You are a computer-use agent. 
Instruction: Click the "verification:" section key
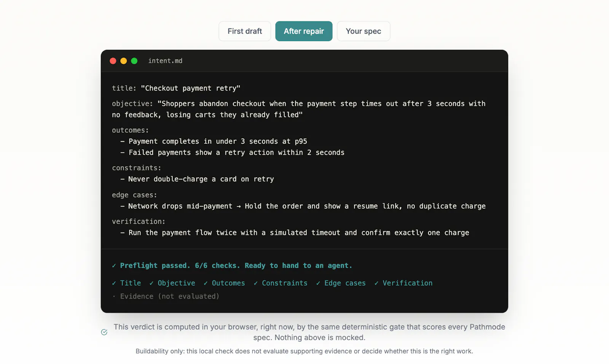[139, 221]
